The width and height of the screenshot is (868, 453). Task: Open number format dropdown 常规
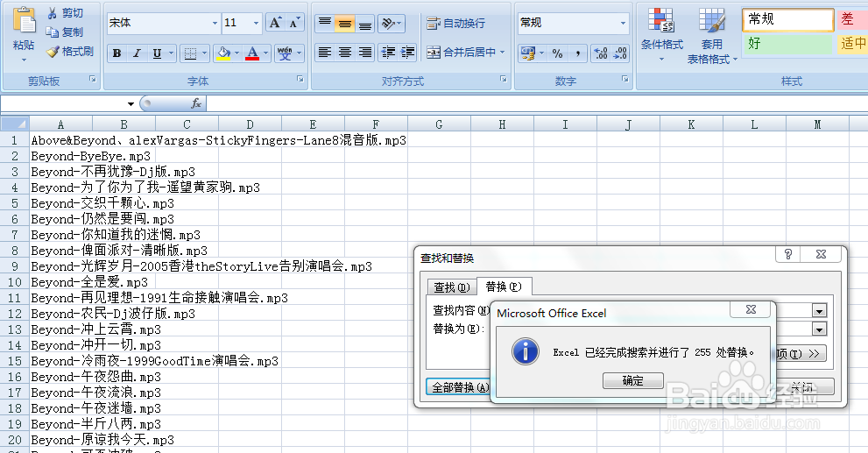623,23
